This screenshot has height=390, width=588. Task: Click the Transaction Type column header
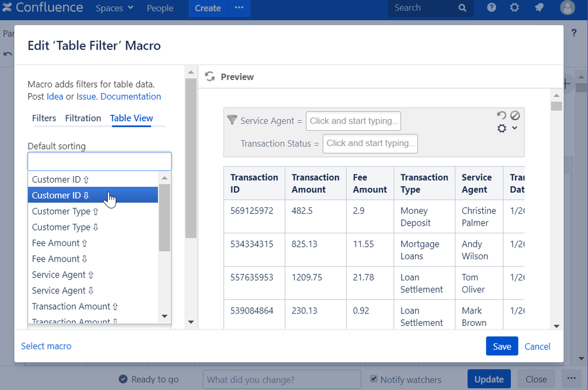(424, 183)
